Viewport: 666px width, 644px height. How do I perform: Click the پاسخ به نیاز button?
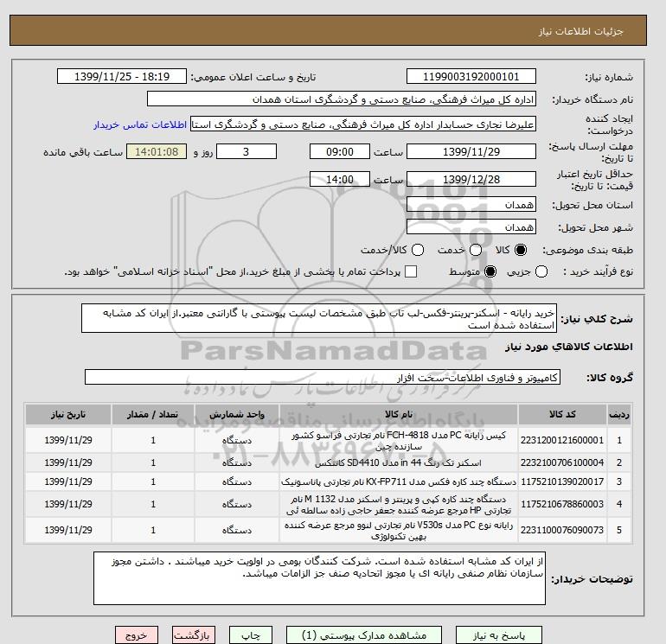point(499,635)
